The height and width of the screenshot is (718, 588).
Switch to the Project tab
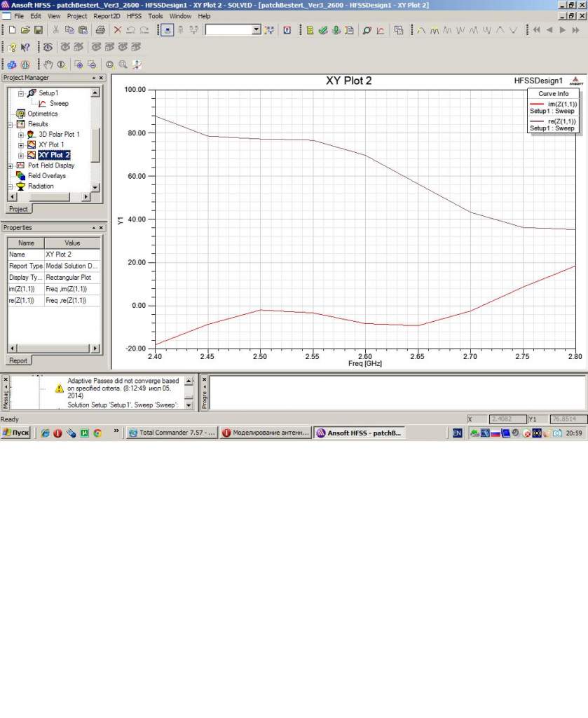19,209
